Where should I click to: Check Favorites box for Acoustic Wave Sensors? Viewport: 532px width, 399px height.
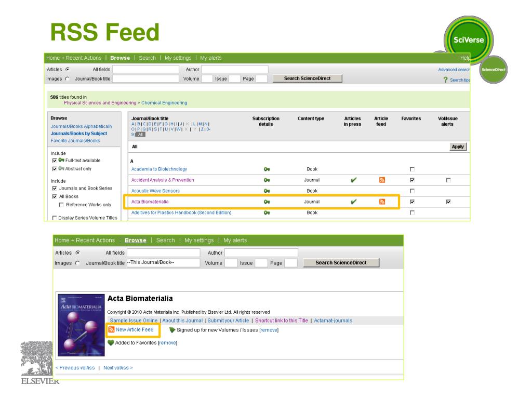pos(412,191)
